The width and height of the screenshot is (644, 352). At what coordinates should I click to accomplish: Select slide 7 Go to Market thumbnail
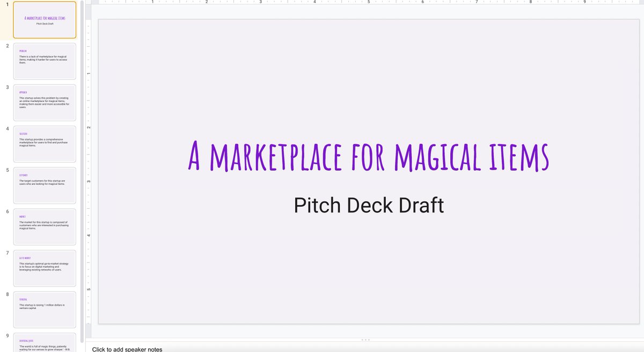tap(45, 268)
